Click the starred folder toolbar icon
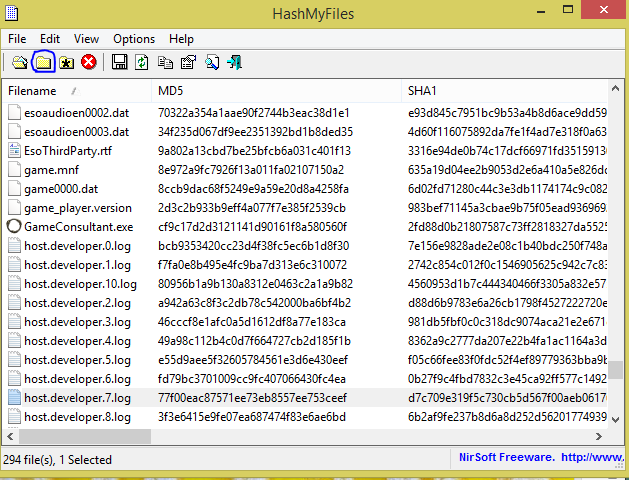This screenshot has width=629, height=480. 67,63
